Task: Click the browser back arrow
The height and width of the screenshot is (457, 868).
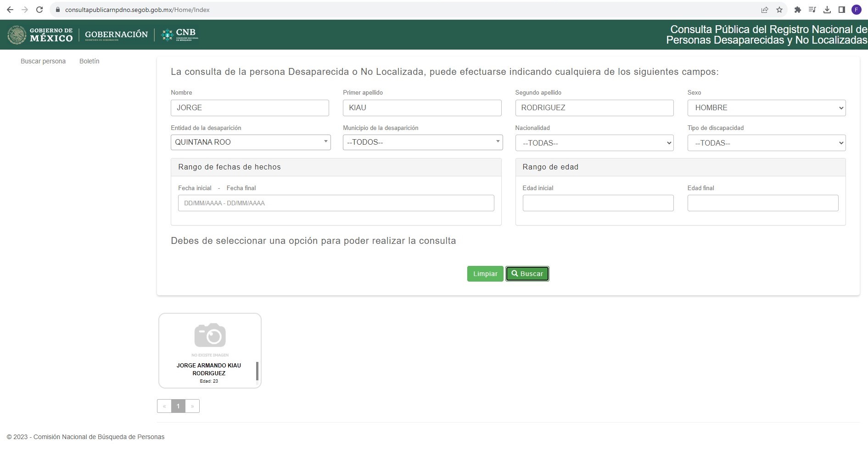Action: click(x=10, y=10)
